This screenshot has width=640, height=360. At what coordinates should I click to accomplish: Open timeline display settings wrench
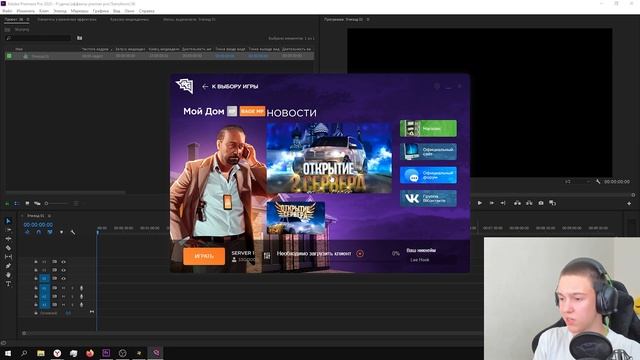coord(73,232)
